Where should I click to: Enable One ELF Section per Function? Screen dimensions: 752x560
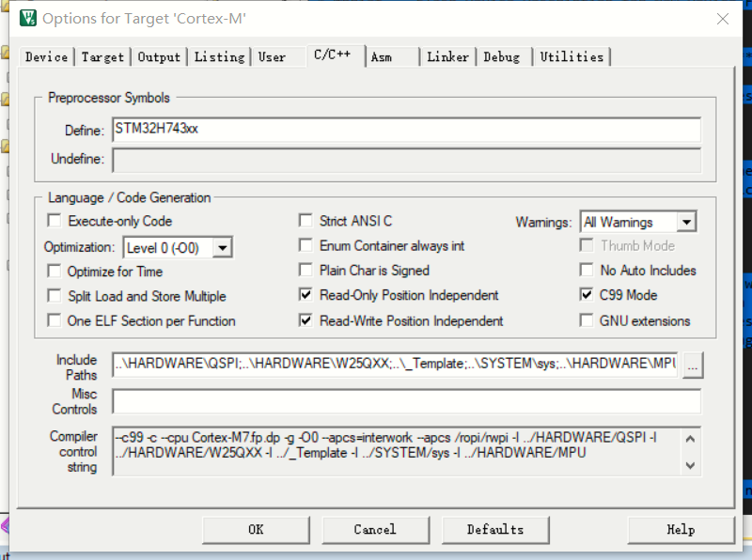point(55,320)
